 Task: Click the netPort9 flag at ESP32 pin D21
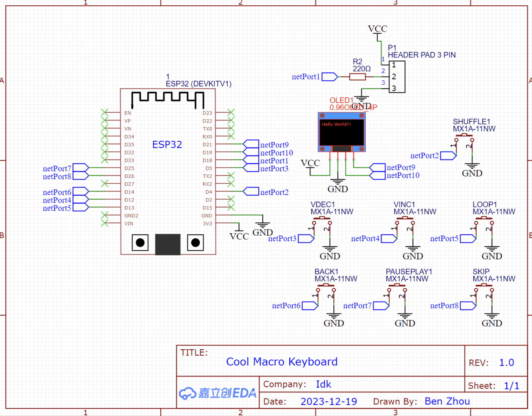[x=251, y=144]
